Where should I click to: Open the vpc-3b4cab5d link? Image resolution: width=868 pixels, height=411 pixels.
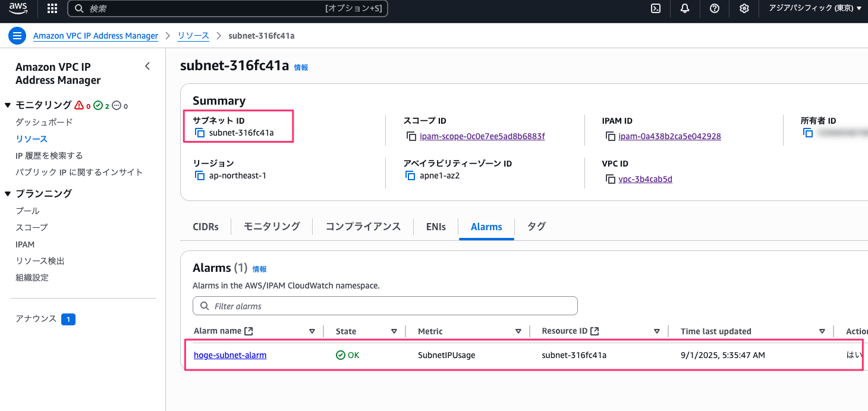coord(645,179)
